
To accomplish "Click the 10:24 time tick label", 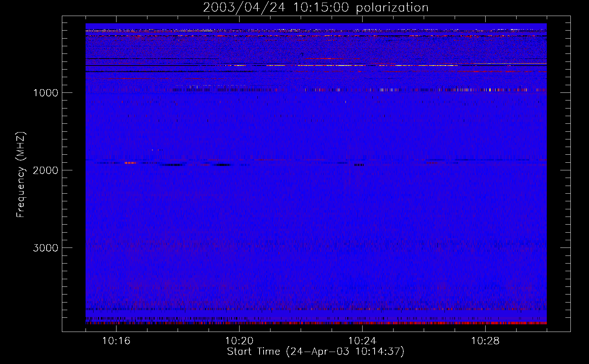I will (x=362, y=341).
